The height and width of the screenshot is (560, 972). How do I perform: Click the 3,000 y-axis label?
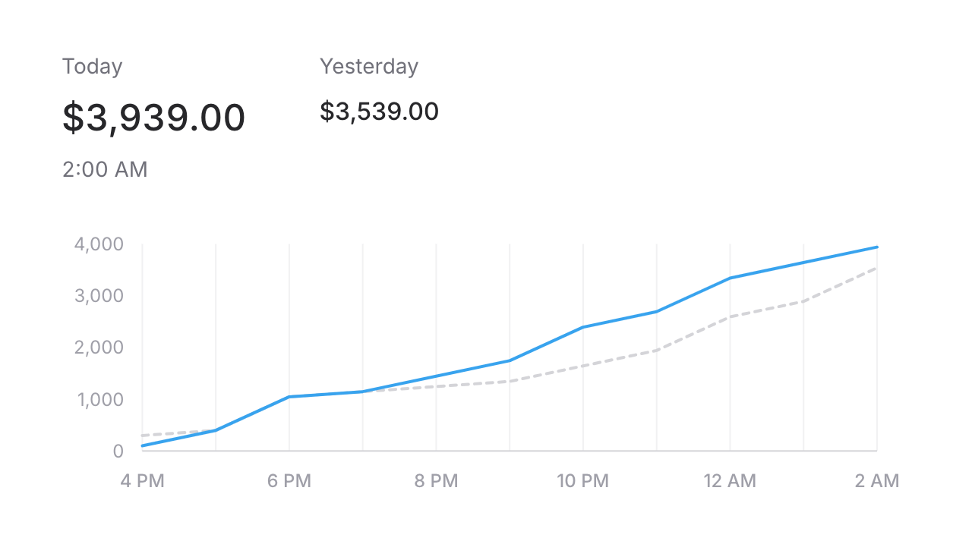pyautogui.click(x=99, y=296)
